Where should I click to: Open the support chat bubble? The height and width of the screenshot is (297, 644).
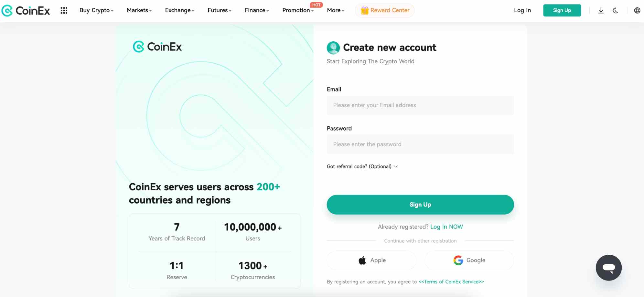(608, 268)
